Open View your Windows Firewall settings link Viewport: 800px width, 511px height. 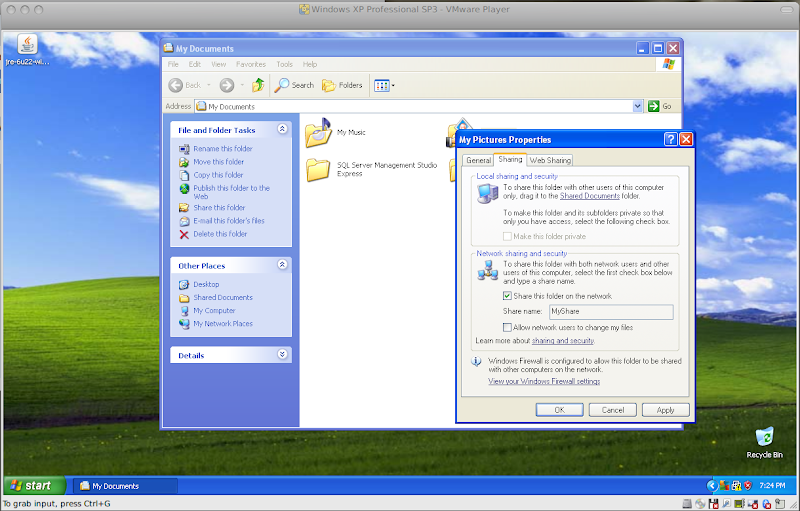coord(544,381)
